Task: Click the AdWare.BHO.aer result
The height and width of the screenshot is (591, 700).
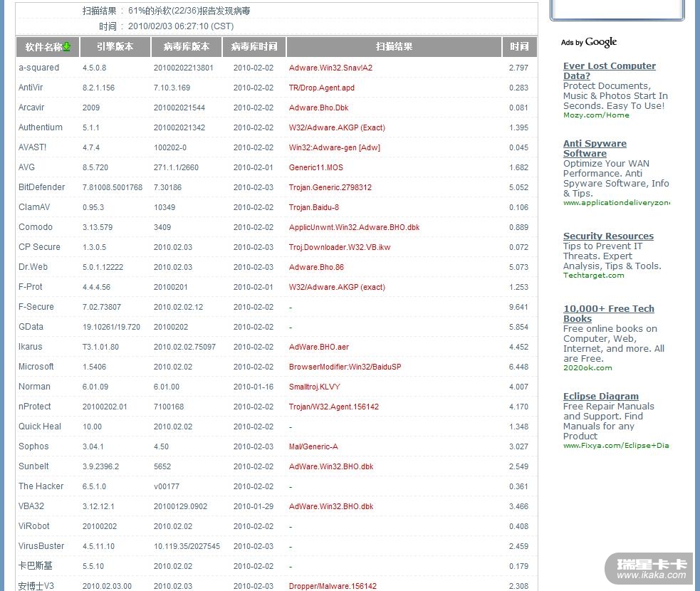Action: click(x=319, y=347)
